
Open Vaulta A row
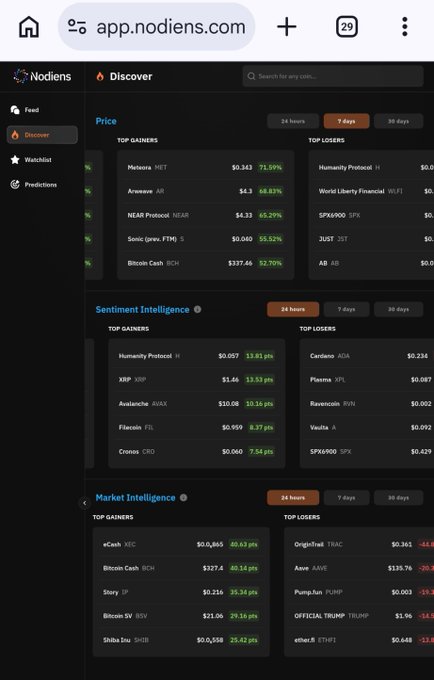369,427
